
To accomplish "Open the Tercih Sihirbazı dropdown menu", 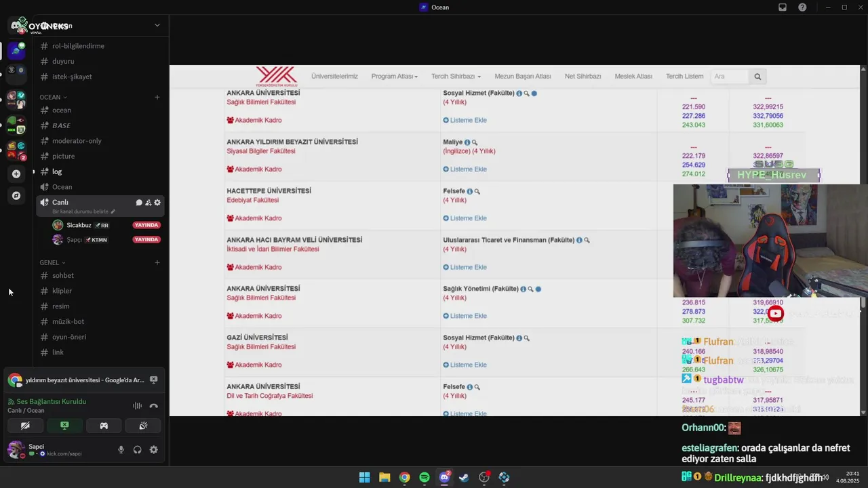I will (x=456, y=77).
